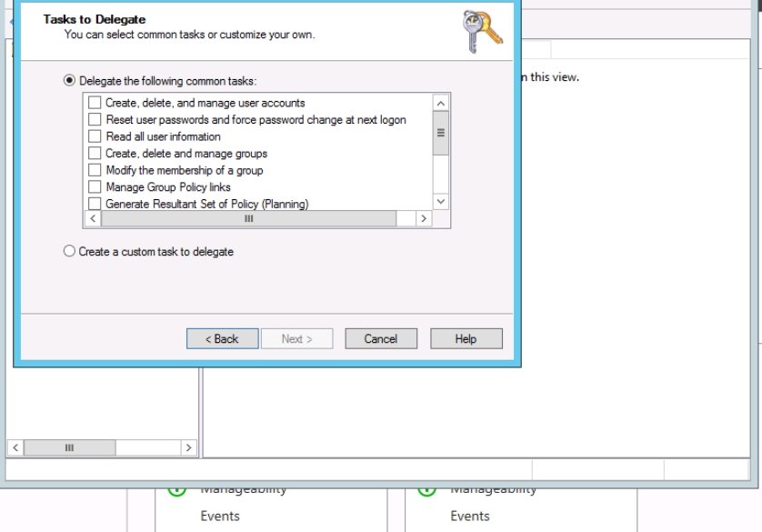Go back with the '< Back' button
The image size is (762, 532).
(x=221, y=339)
